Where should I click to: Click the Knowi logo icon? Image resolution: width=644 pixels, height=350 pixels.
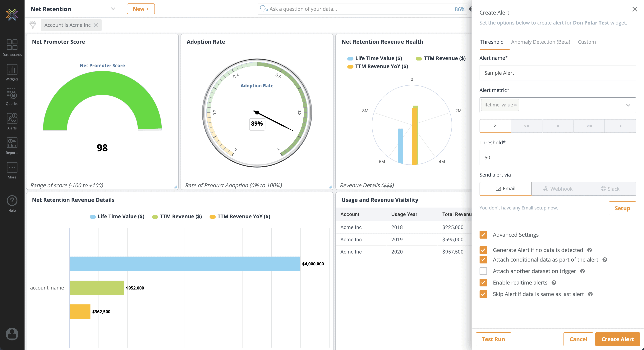click(12, 15)
